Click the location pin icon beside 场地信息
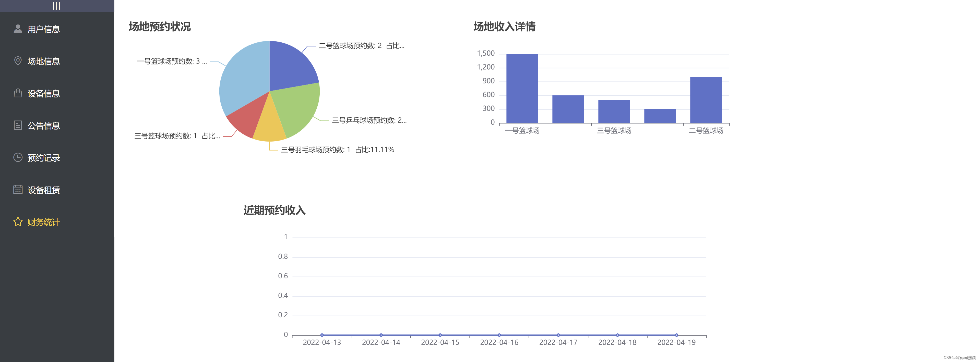 [x=18, y=61]
